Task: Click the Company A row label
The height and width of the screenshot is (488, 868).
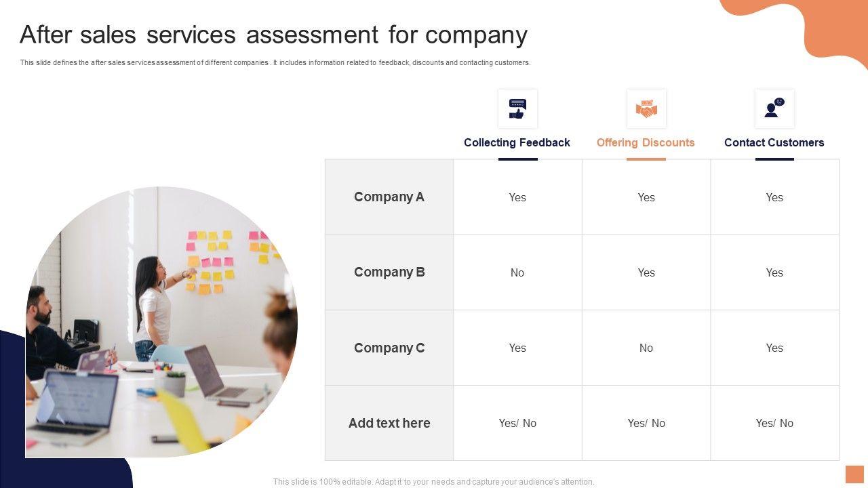Action: [389, 197]
